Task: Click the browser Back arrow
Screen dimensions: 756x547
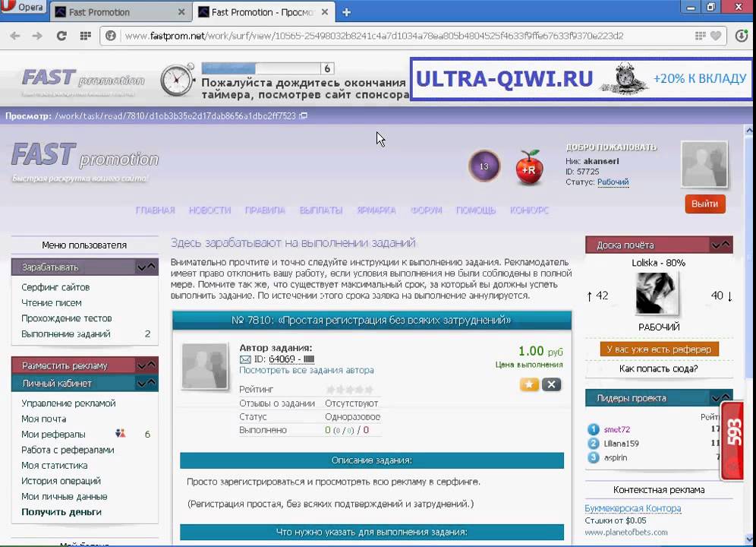Action: [x=15, y=36]
